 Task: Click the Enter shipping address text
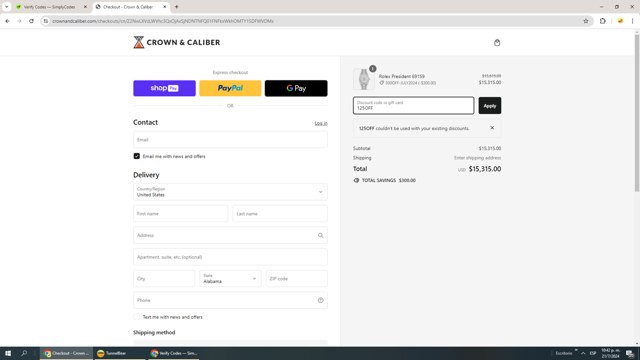coord(478,158)
